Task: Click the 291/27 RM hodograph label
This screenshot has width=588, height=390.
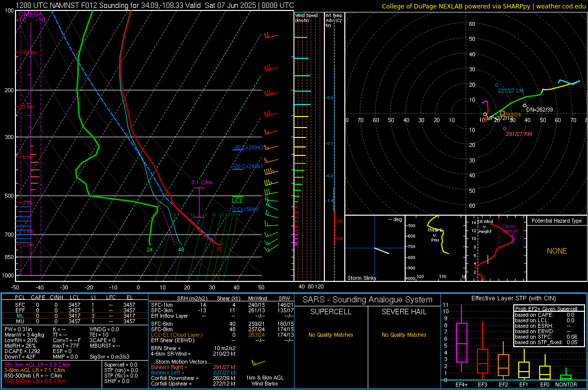Action: (x=519, y=134)
